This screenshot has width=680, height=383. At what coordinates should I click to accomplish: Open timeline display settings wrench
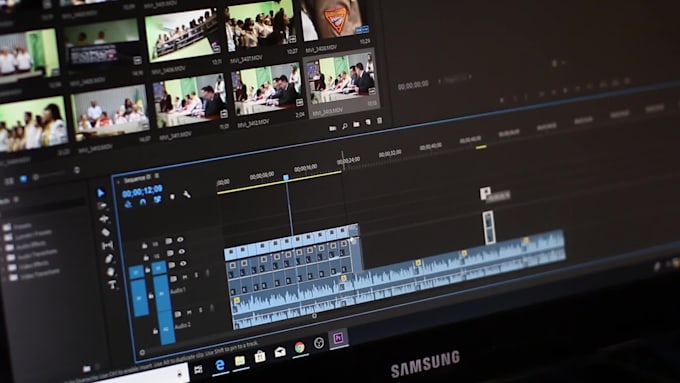(186, 195)
